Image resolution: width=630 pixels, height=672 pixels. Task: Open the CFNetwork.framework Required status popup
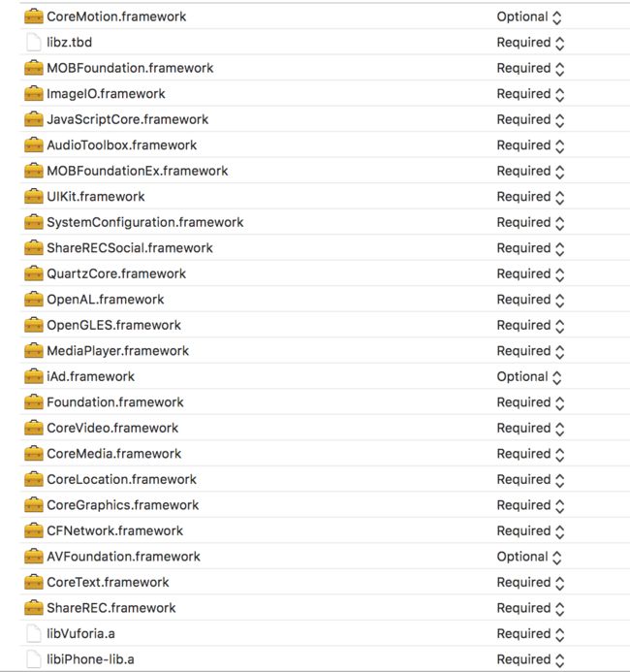(530, 531)
